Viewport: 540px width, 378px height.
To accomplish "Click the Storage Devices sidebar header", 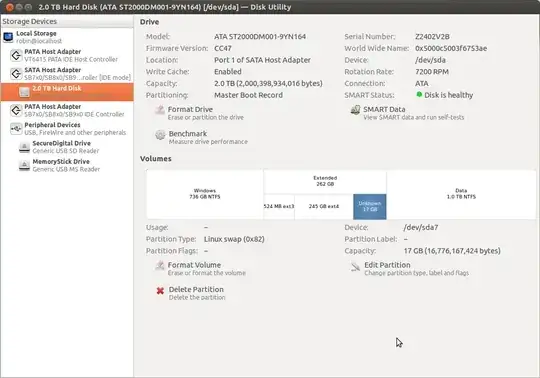I will (x=67, y=21).
